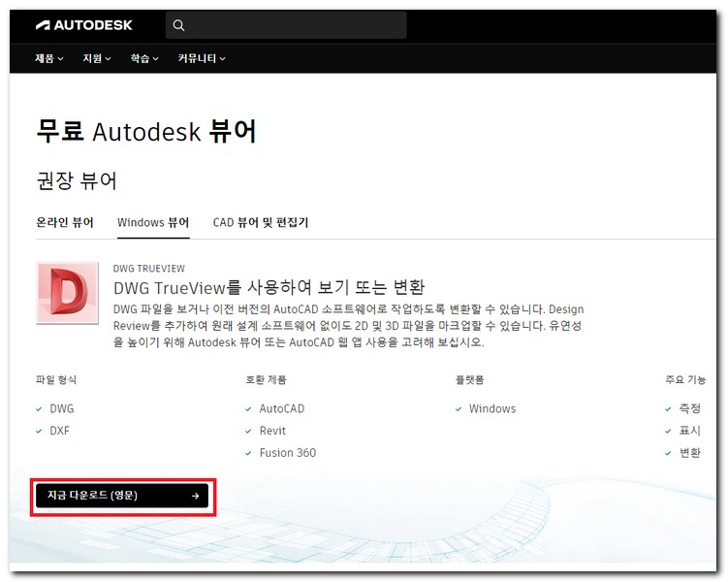Open the CAD 뷰어 및 편집기 tab

pos(261,222)
